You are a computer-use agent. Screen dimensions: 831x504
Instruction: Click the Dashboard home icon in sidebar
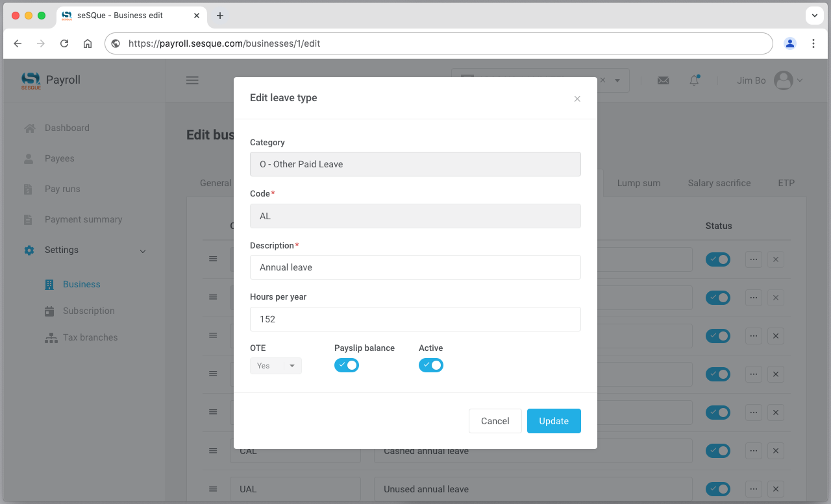click(29, 128)
